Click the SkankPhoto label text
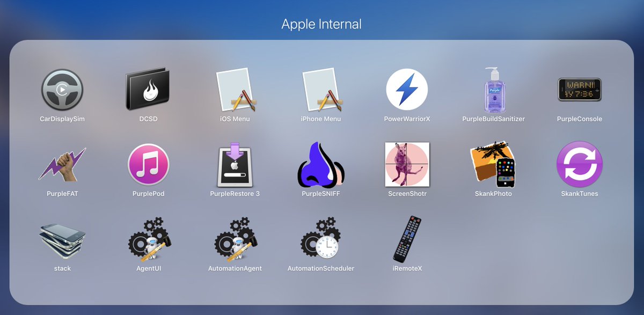This screenshot has width=644, height=315. [493, 194]
